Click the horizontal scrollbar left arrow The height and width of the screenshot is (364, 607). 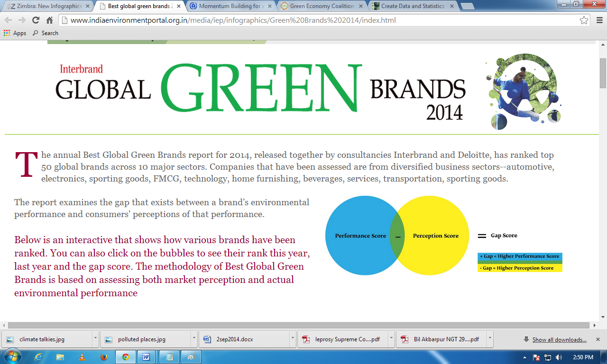(x=4, y=325)
